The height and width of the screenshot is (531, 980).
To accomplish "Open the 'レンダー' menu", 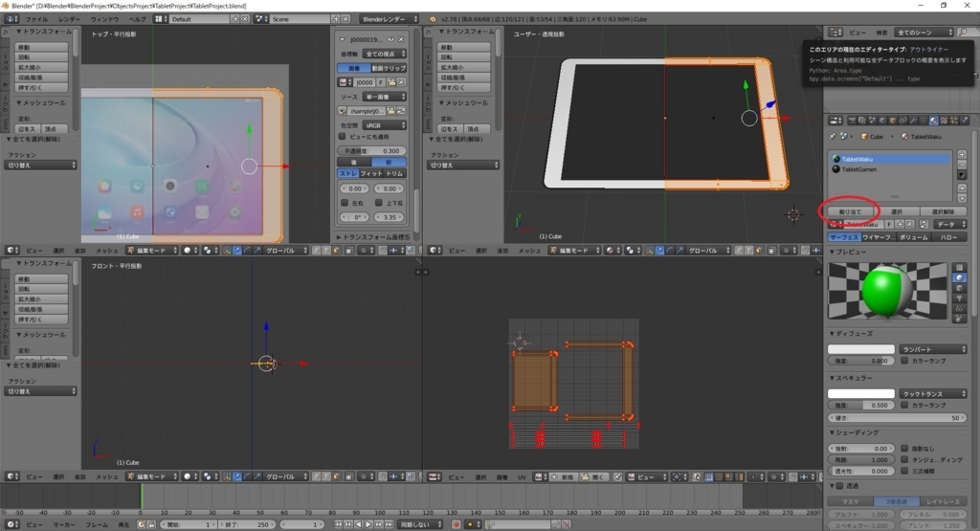I will (69, 19).
